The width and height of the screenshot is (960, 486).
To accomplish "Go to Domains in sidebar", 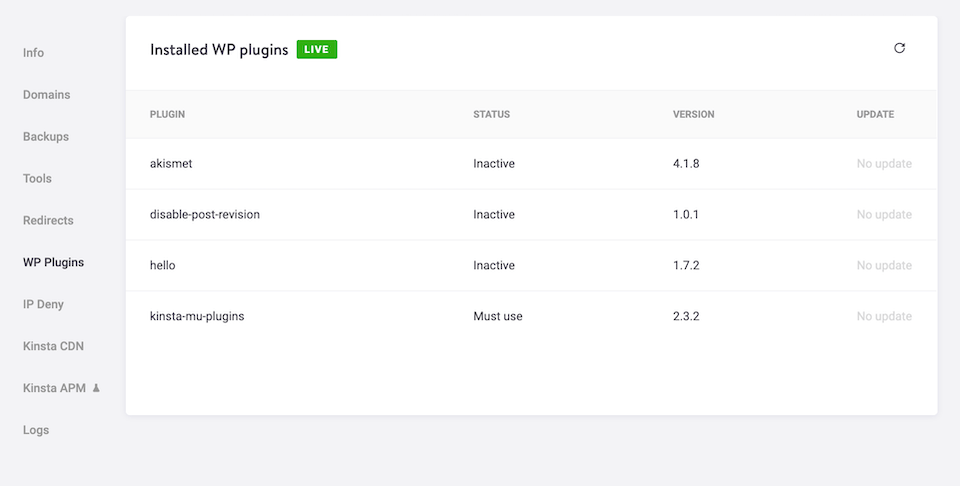I will click(x=47, y=95).
